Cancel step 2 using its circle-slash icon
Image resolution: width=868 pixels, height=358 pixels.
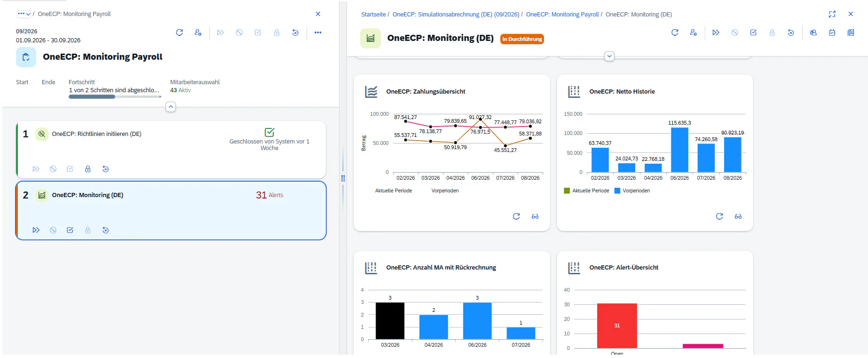pos(53,230)
